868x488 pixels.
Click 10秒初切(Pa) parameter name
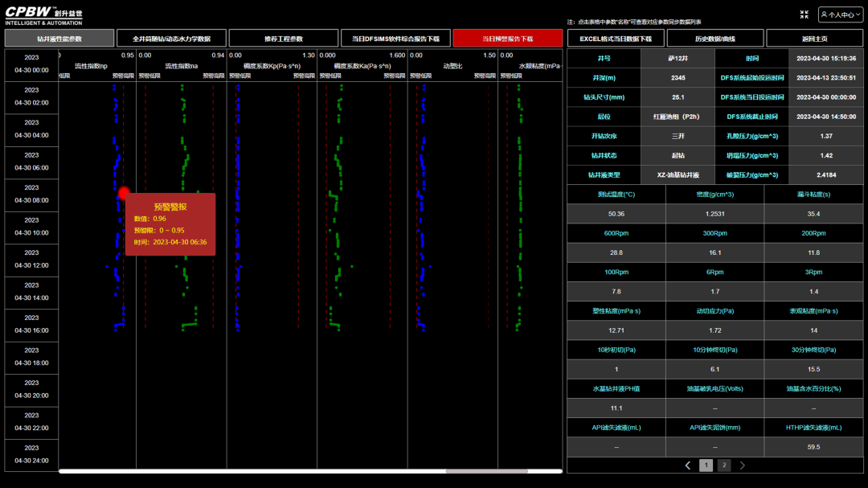pyautogui.click(x=616, y=350)
